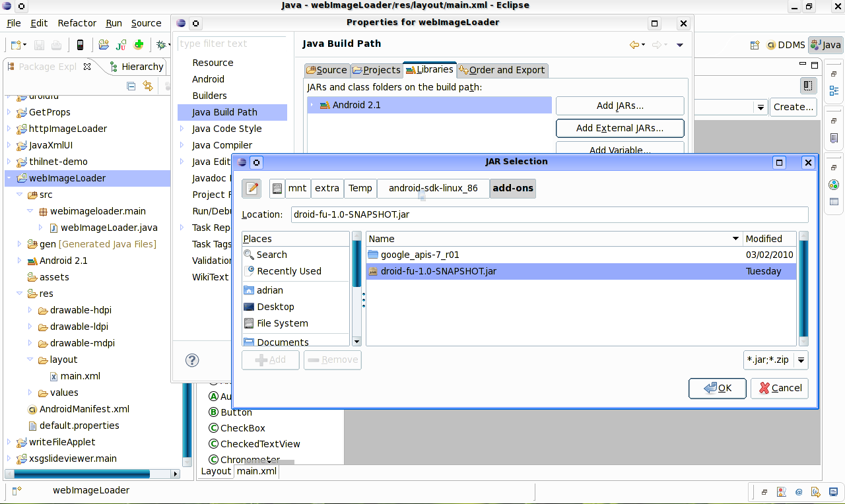Select the Layout tab in the editor
This screenshot has width=845, height=504.
coord(216,471)
